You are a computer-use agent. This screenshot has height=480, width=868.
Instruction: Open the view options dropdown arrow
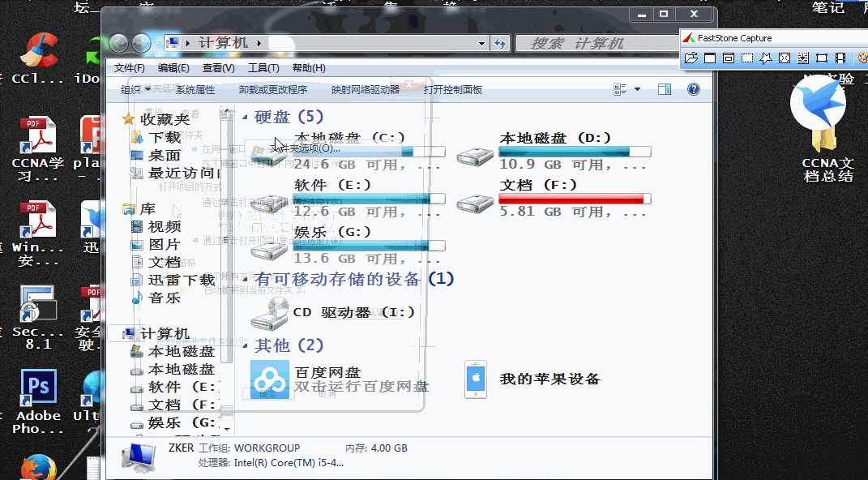coord(637,89)
